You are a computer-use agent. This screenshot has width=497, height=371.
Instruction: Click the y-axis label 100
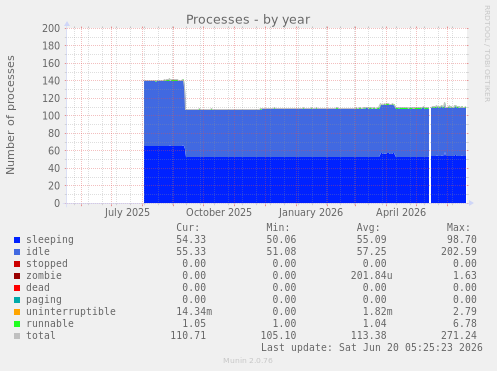click(51, 116)
